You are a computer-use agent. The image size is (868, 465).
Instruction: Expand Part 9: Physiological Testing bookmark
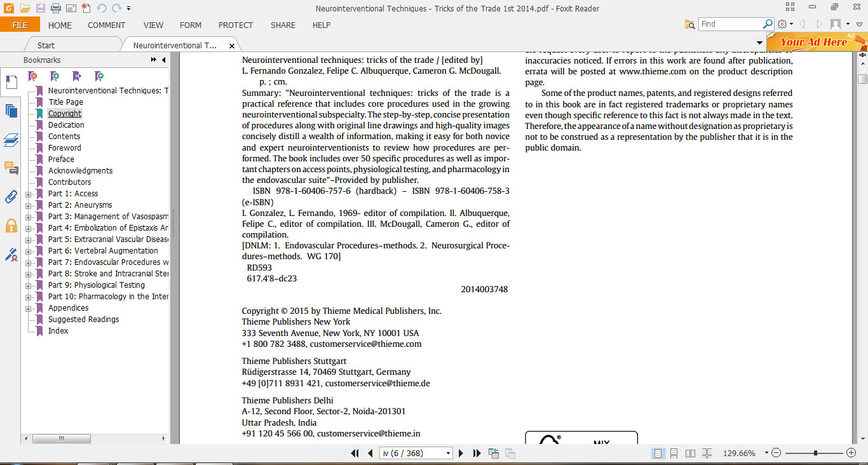coord(28,285)
